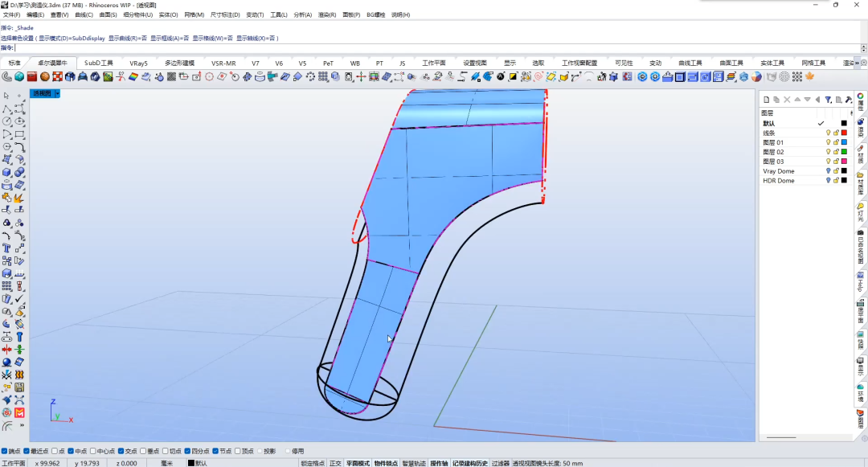868x467 pixels.
Task: Enable the 中心点 center osnap checkbox
Action: pyautogui.click(x=93, y=451)
